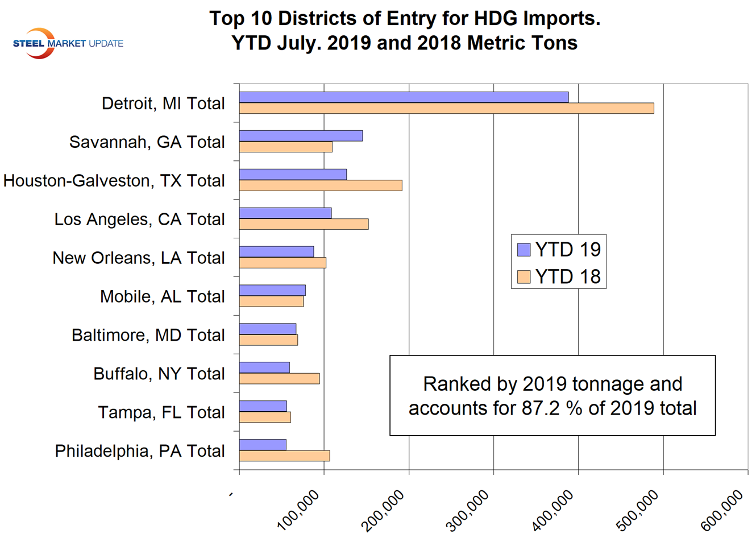Screen dimensions: 756x546
Task: Click the 600,000 x-axis tick label
Action: (722, 510)
